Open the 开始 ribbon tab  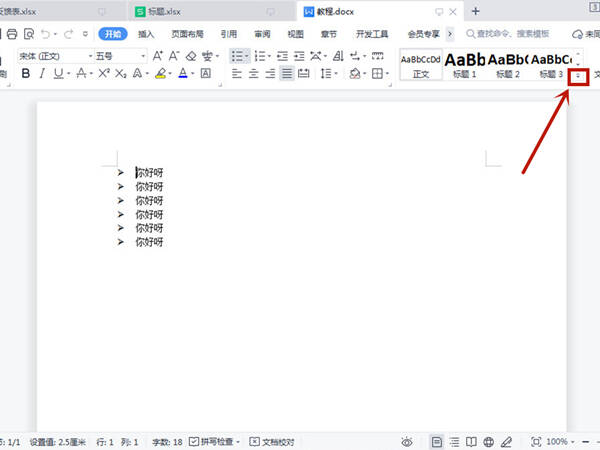[113, 34]
